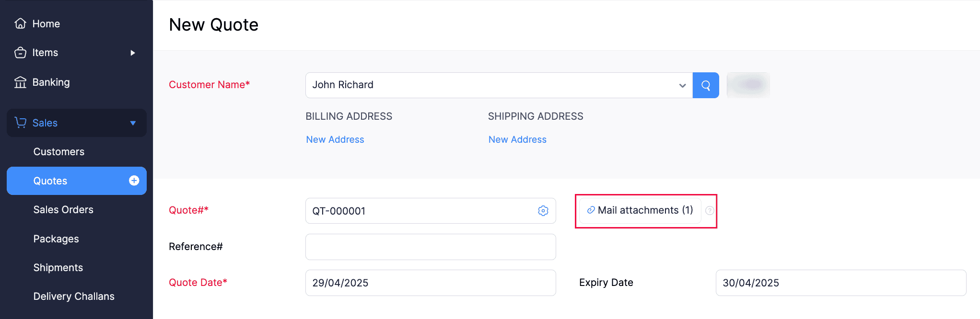This screenshot has width=980, height=319.
Task: Add New Address under Billing Address
Action: pyautogui.click(x=335, y=139)
